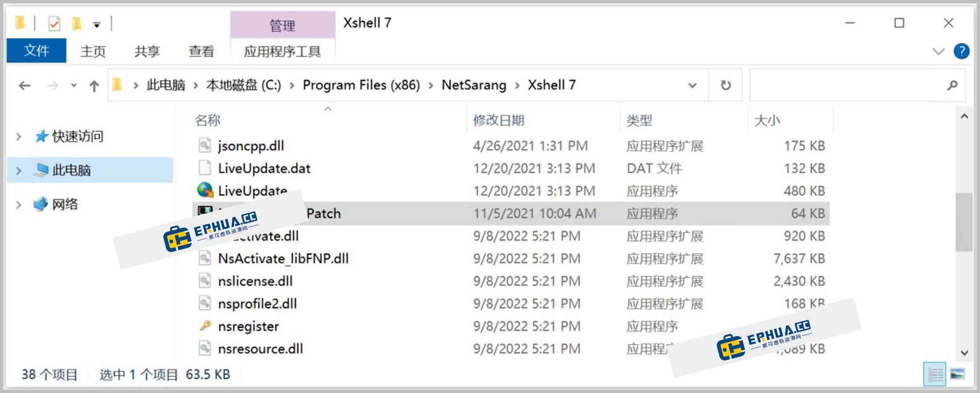The width and height of the screenshot is (980, 393).
Task: Open the 文件 menu tab
Action: click(36, 51)
